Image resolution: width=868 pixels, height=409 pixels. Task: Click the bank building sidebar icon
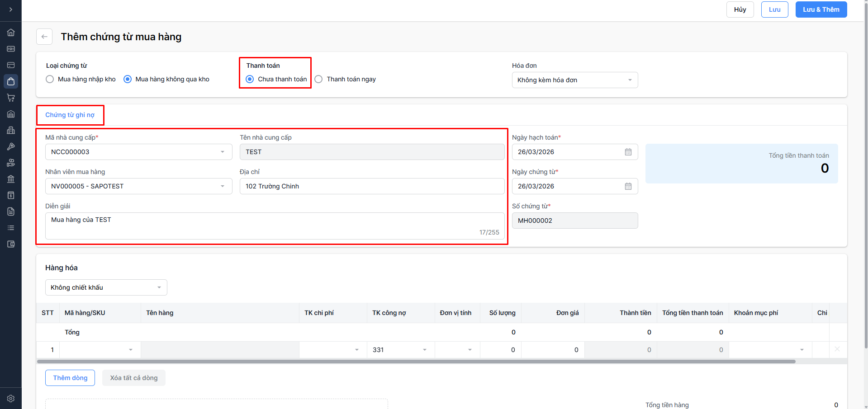pos(11,179)
